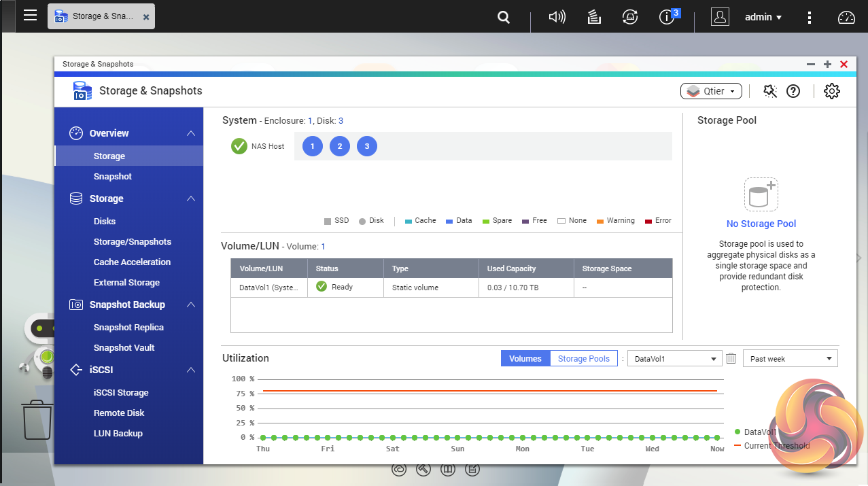This screenshot has height=486, width=868.
Task: Open the Past week time range dropdown
Action: click(x=790, y=359)
